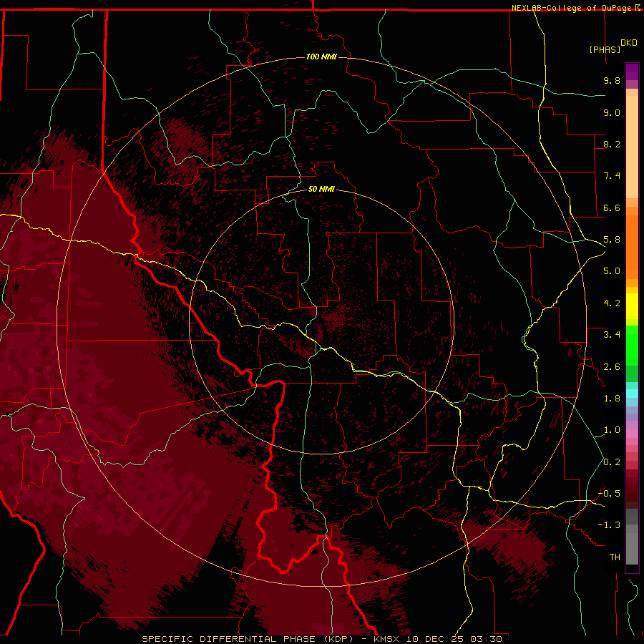Pick the pink color band in the legend
Viewport: 644px width, 644px height.
click(x=632, y=434)
